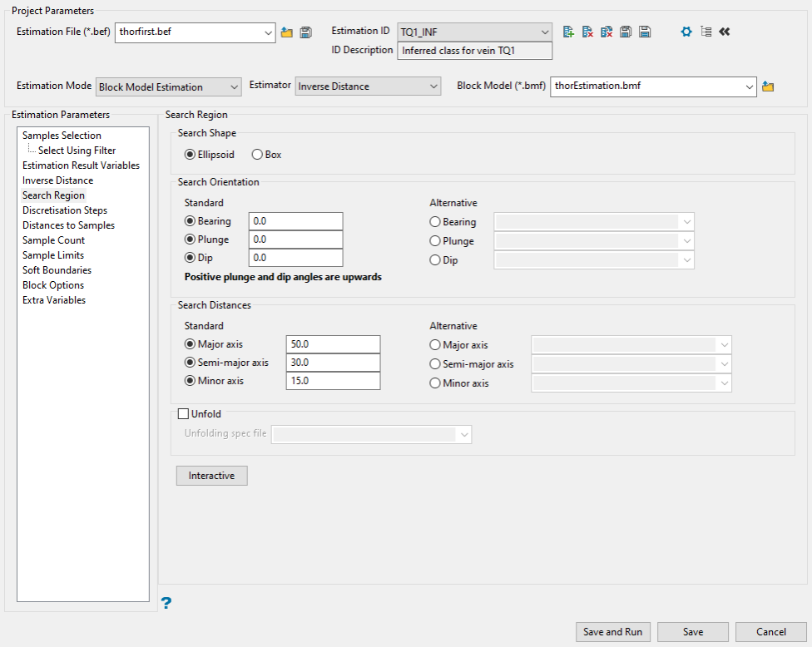Select the Box search shape
This screenshot has width=812, height=647.
point(257,155)
